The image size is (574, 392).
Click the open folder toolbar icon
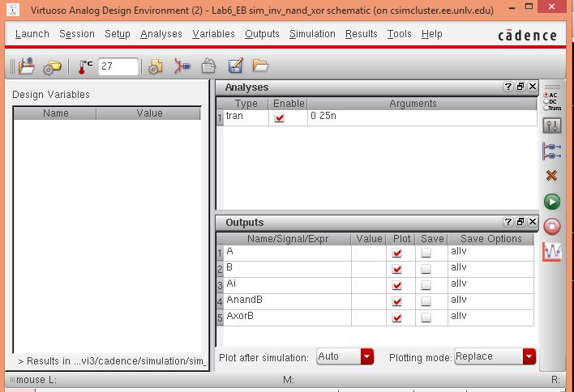[260, 66]
